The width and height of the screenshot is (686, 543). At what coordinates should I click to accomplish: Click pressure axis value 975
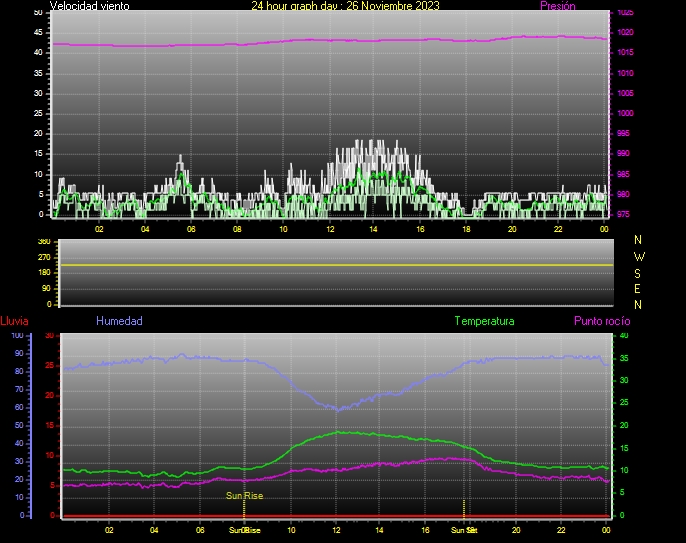click(623, 214)
